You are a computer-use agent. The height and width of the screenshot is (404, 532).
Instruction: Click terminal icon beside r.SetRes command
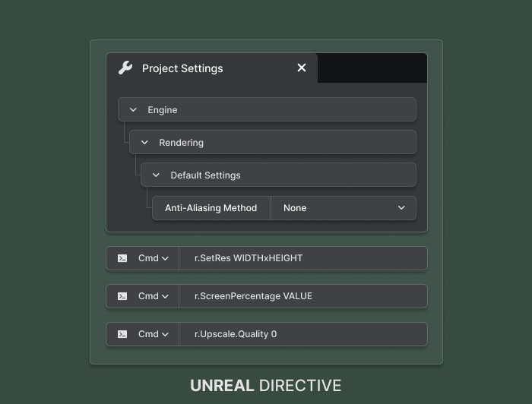(x=122, y=258)
